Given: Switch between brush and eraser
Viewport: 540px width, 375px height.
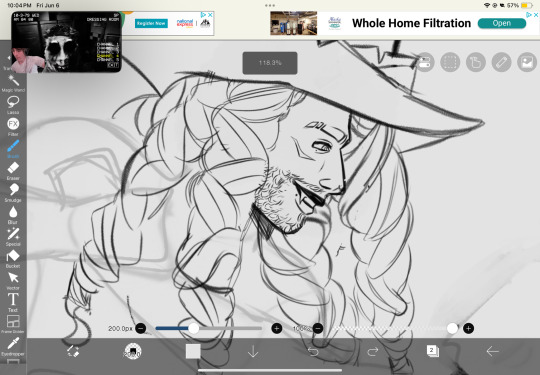Looking at the screenshot, I should 73,351.
